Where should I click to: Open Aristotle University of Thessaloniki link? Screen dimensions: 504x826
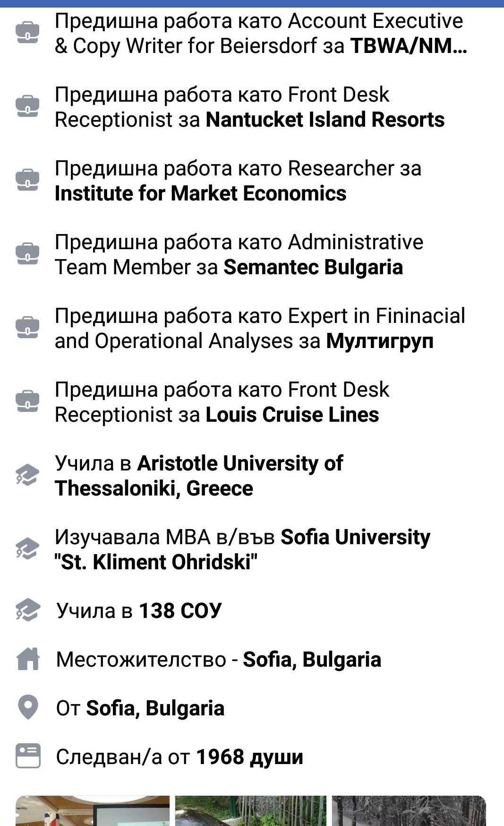[198, 476]
